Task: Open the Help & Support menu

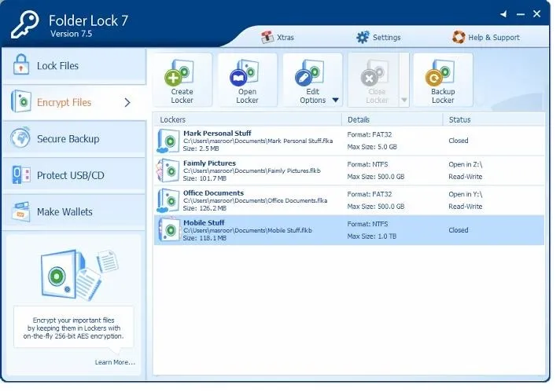Action: pos(486,37)
